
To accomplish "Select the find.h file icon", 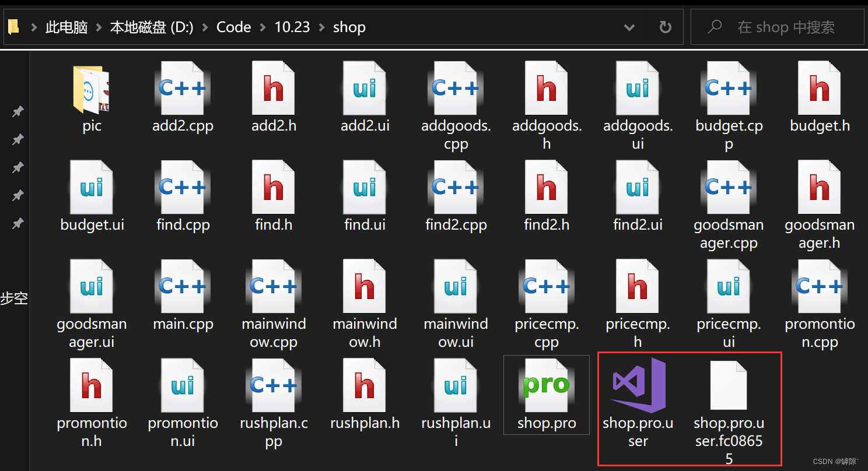I will [274, 188].
